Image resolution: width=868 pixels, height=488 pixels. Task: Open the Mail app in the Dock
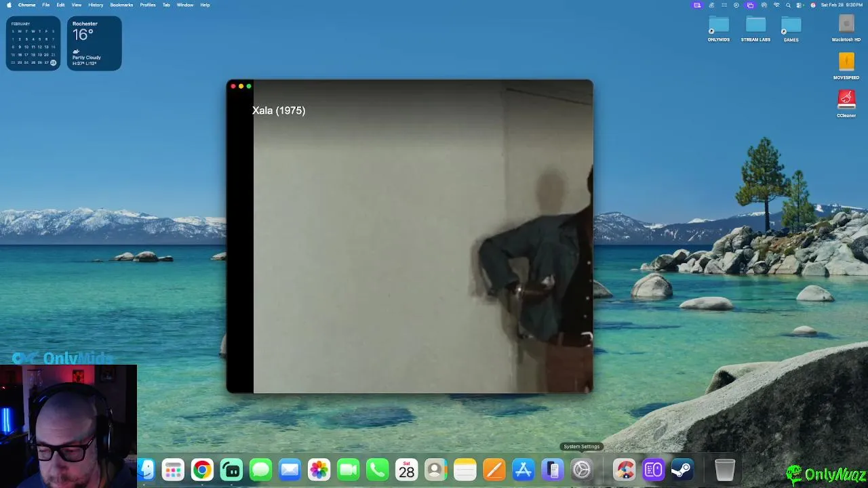coord(290,470)
